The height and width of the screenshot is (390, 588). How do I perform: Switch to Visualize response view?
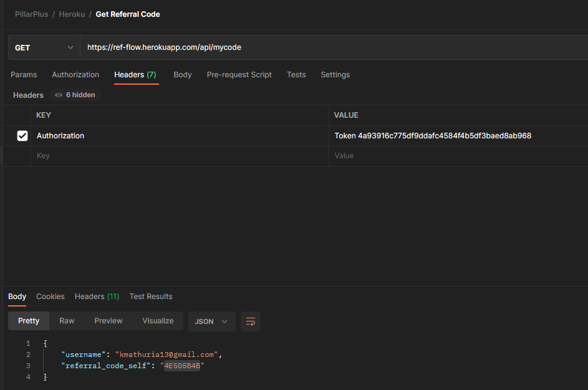pos(158,321)
